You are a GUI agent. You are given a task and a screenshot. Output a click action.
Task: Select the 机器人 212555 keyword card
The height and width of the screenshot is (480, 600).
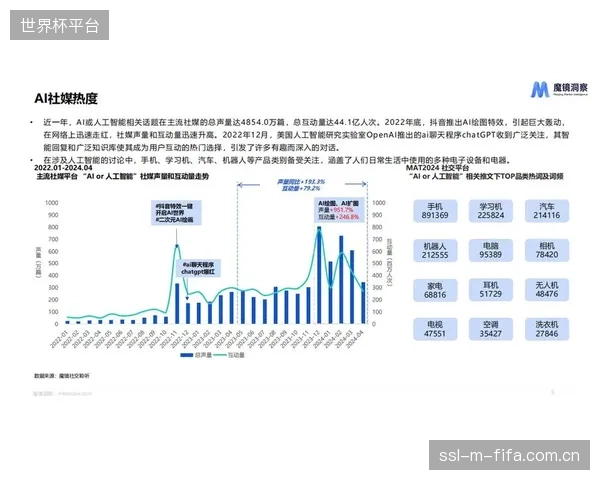[x=435, y=251]
